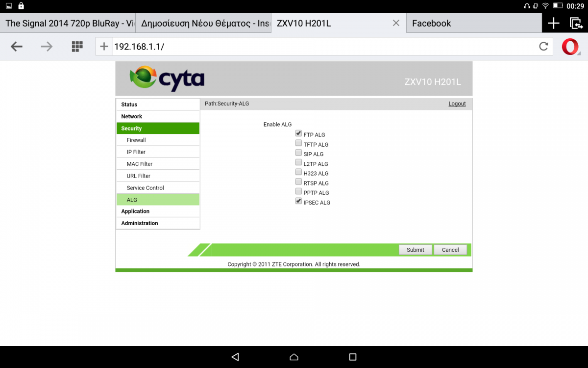The image size is (588, 368).
Task: Go forward with browser forward arrow
Action: click(47, 47)
